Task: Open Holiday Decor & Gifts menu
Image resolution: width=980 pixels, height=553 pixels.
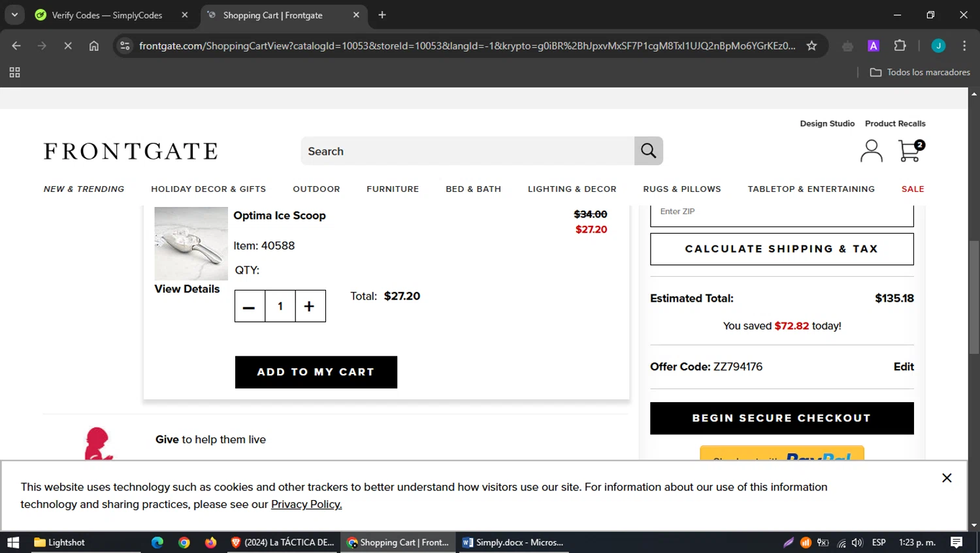Action: click(208, 189)
